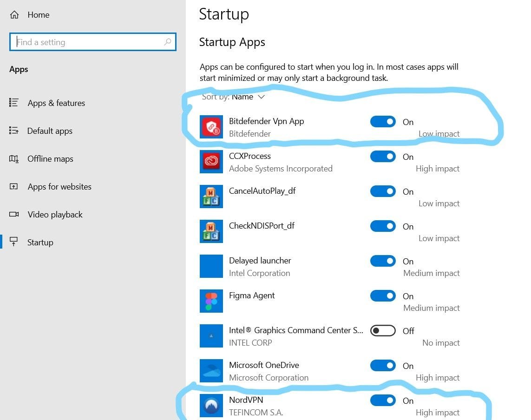
Task: Click the CancelAutoPlay_df app icon
Action: [211, 197]
